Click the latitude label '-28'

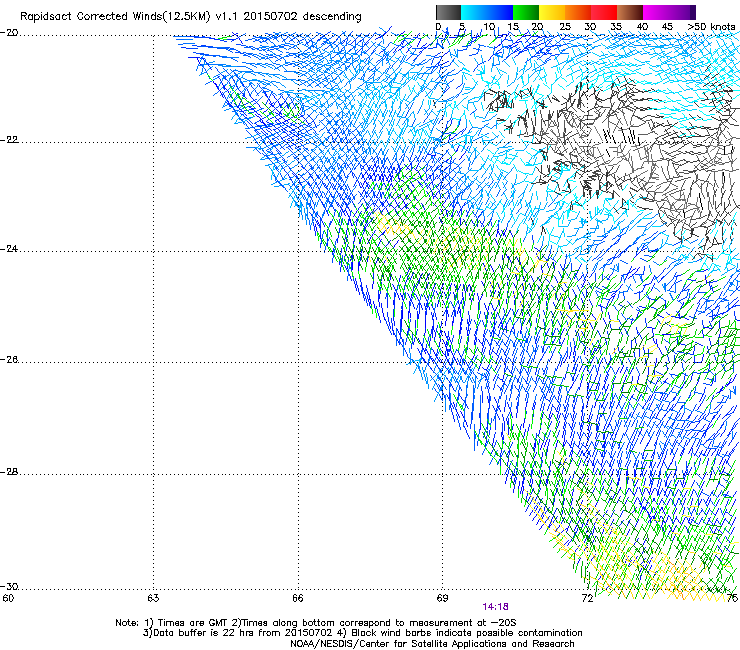click(9, 472)
